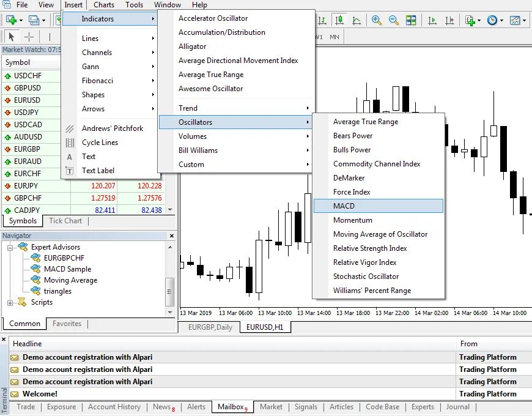Choose Relative Strength Index in submenu
Screen dimensions: 532x416
(379, 248)
